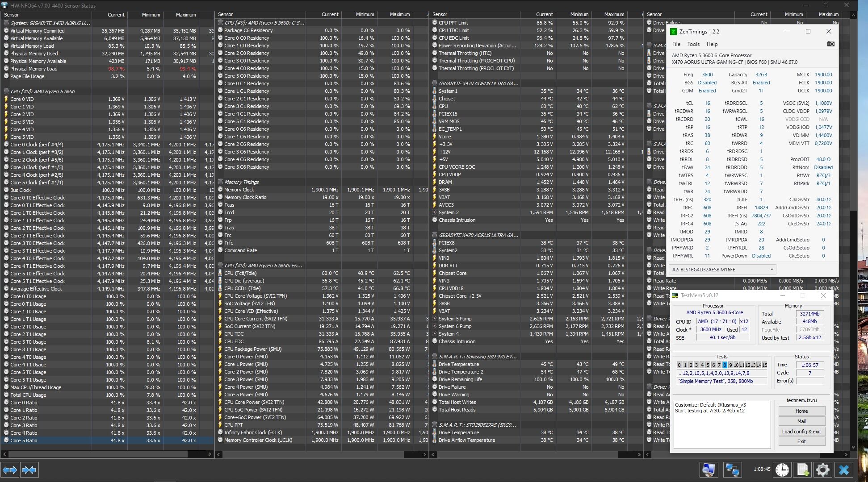Click the fan icon beside System 6 Pump
Screen dimensions: 868x482
[434, 326]
